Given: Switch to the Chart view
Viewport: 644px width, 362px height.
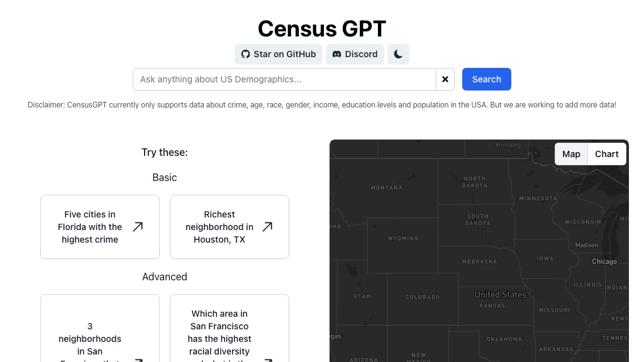Looking at the screenshot, I should click(x=606, y=154).
